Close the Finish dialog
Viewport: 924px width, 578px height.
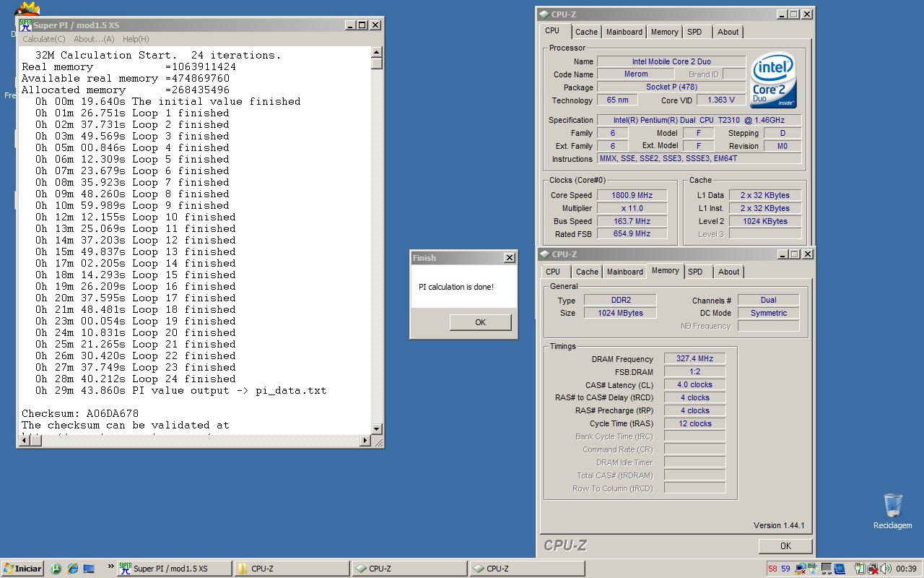(510, 258)
